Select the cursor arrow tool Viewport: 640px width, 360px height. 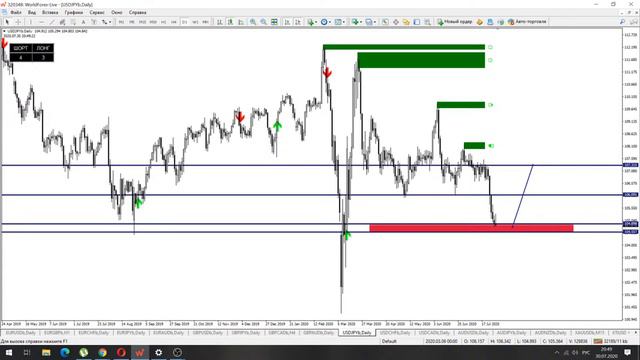click(x=7, y=22)
